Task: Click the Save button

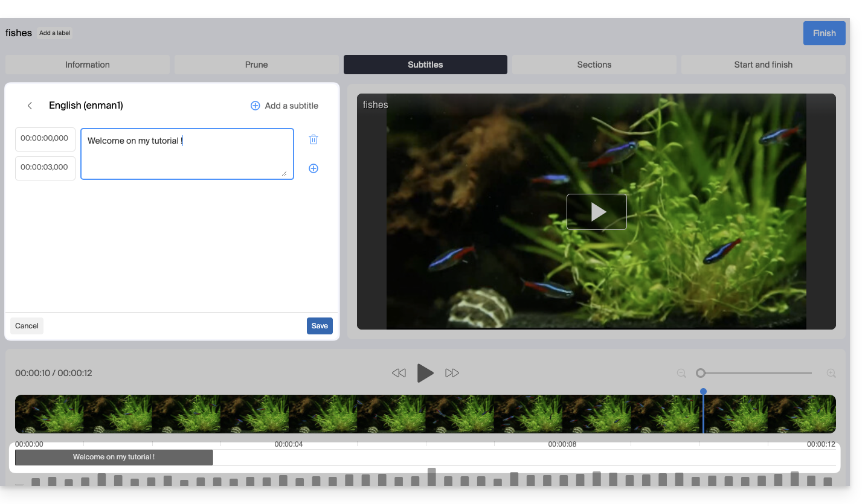Action: [320, 326]
